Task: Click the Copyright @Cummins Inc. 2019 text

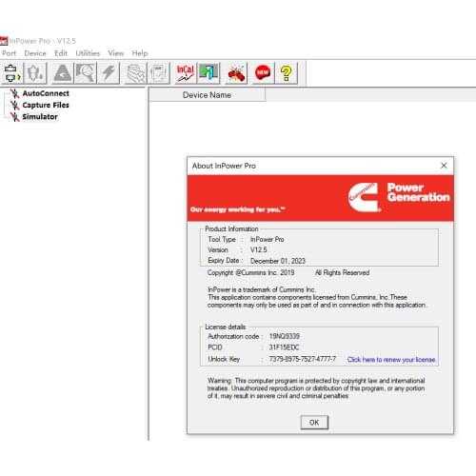Action: pyautogui.click(x=250, y=272)
